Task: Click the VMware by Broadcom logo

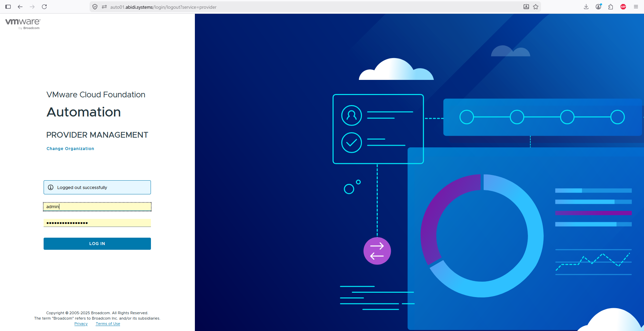Action: 23,23
